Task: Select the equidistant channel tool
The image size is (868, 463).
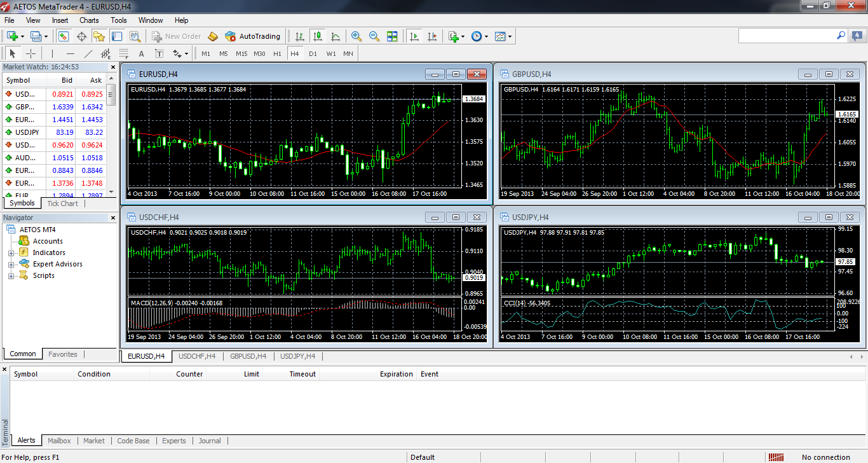Action: pyautogui.click(x=106, y=53)
